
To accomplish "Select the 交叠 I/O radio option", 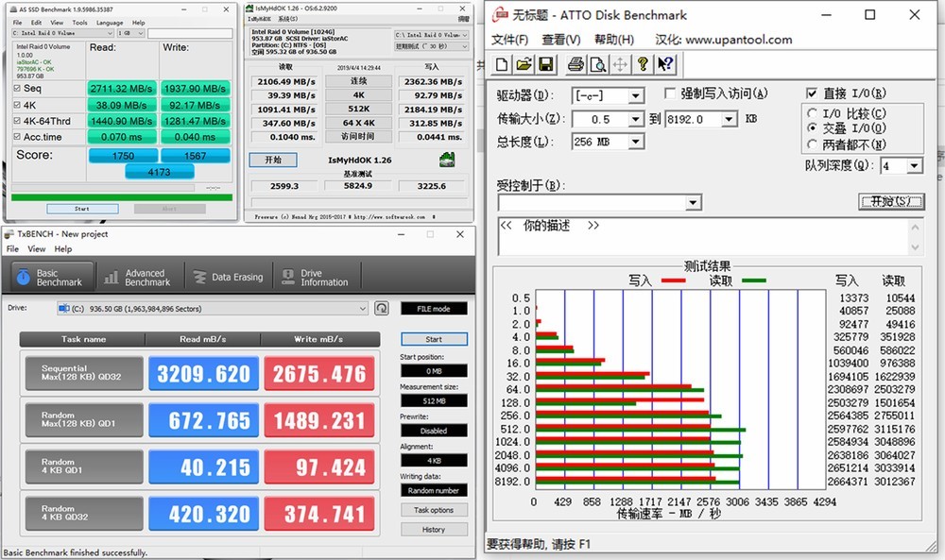I will [812, 127].
